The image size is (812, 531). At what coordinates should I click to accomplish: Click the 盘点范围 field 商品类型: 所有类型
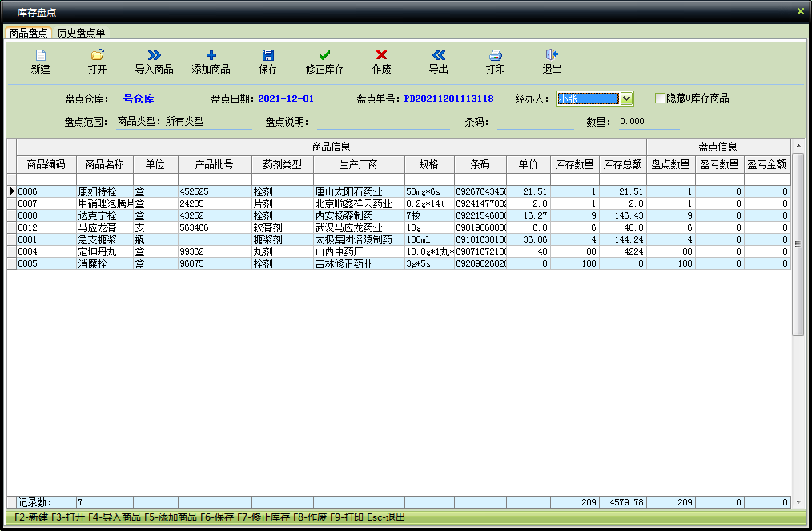point(184,122)
